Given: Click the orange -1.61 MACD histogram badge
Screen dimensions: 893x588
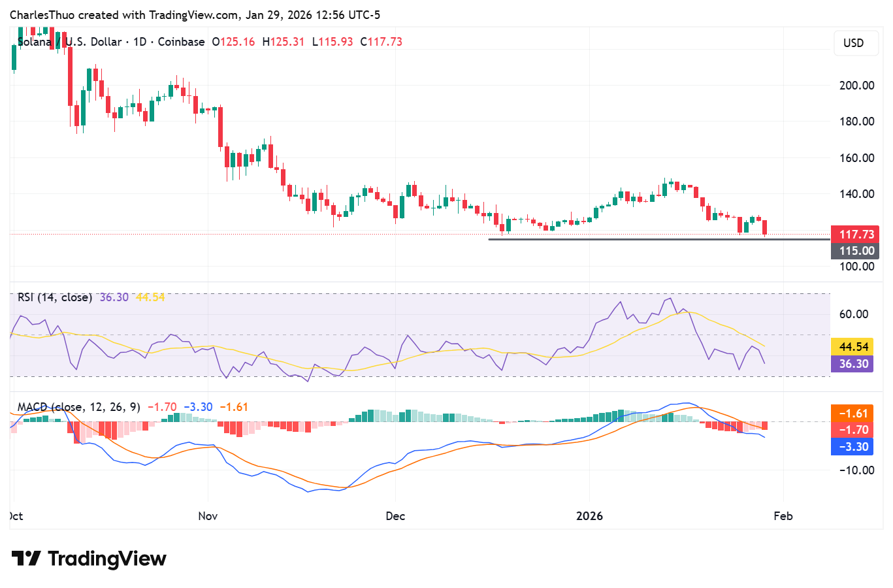Looking at the screenshot, I should point(854,413).
